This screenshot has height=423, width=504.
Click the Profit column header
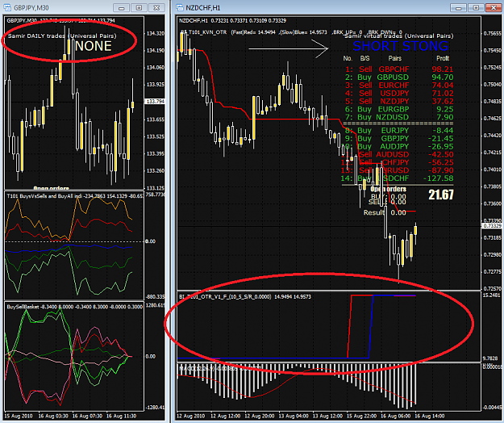pos(443,58)
